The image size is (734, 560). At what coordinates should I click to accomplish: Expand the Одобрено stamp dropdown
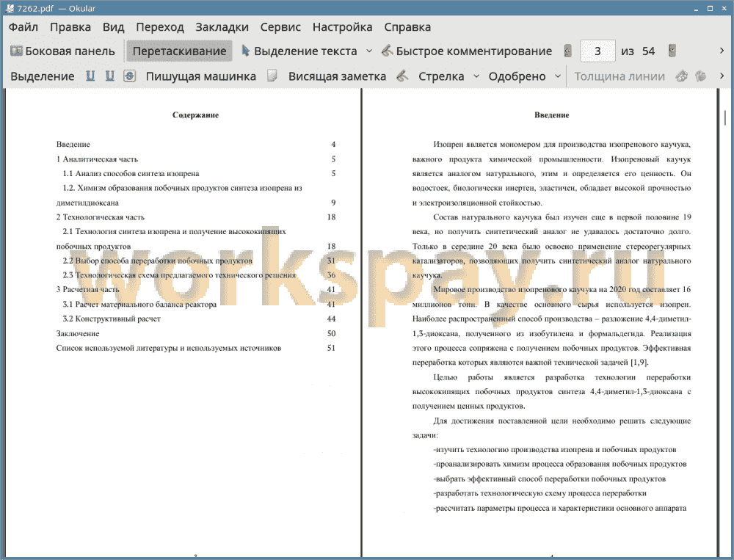coord(558,76)
